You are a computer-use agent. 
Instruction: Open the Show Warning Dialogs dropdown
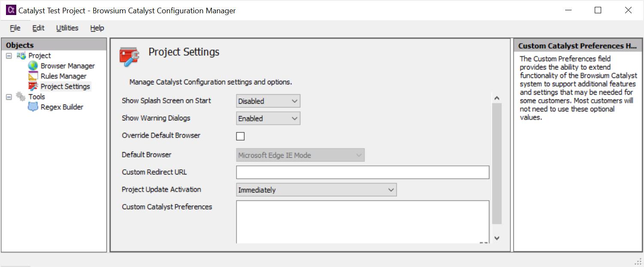click(x=294, y=118)
